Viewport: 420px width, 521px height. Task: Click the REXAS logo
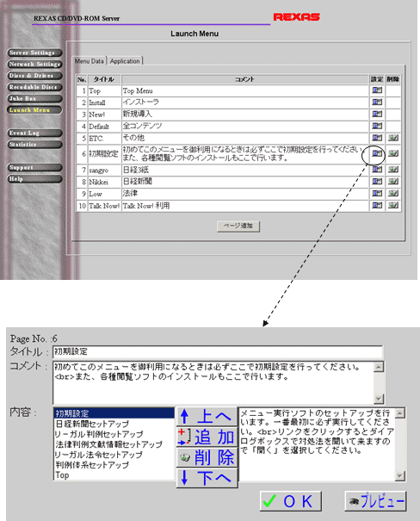(x=296, y=17)
